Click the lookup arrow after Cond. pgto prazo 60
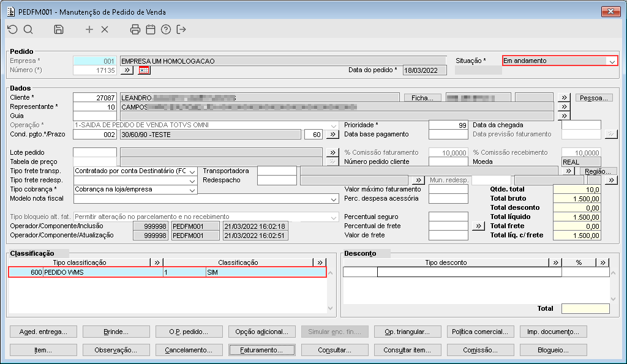This screenshot has height=364, width=627. pyautogui.click(x=332, y=134)
